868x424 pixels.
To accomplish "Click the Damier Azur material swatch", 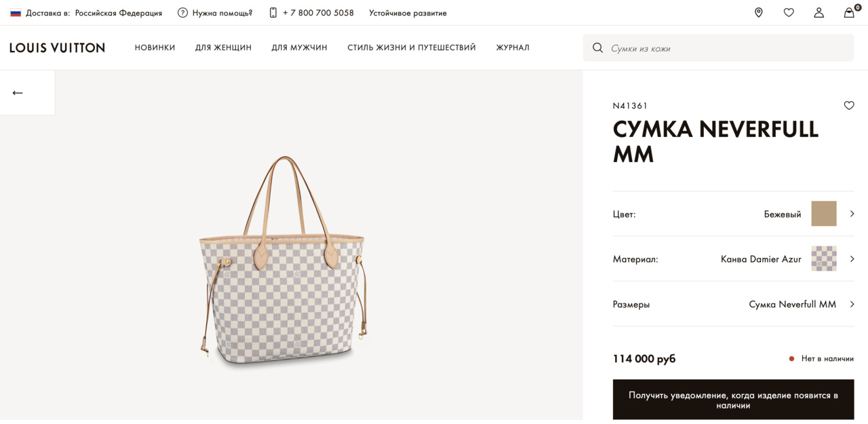I will (x=824, y=259).
